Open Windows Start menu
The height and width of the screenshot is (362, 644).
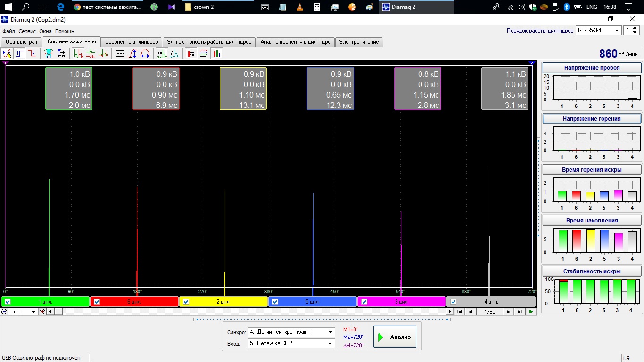pos(8,7)
